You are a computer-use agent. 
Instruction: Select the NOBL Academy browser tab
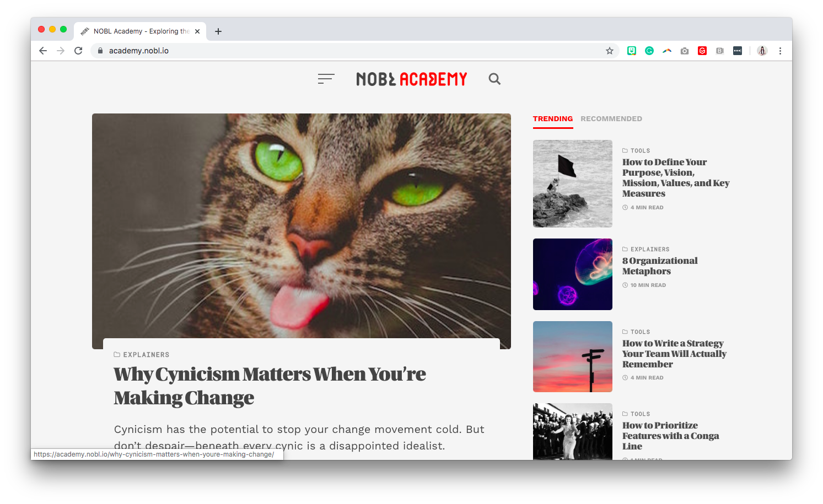tap(140, 31)
